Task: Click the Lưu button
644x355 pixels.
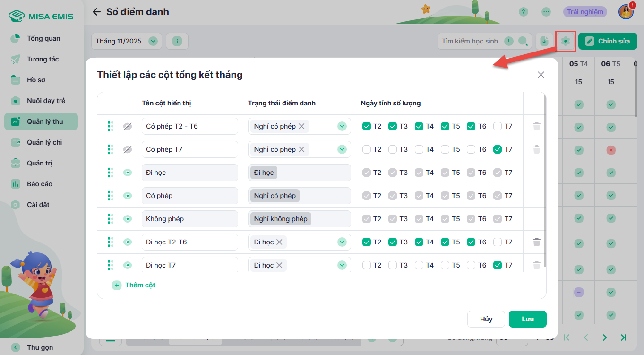Action: click(527, 319)
